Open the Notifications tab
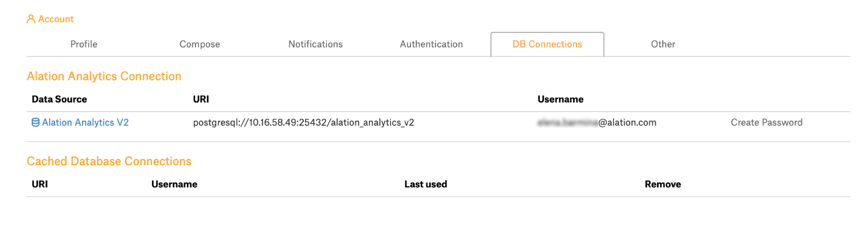868x230 pixels. [315, 44]
